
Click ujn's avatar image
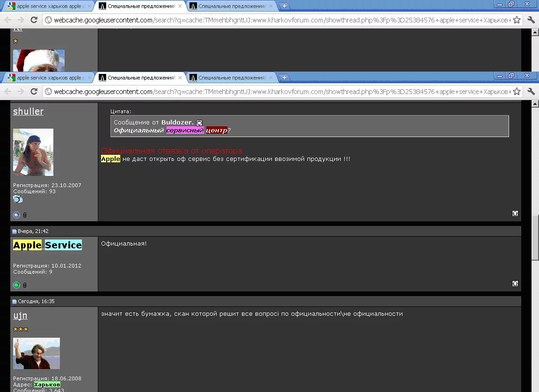[x=36, y=353]
